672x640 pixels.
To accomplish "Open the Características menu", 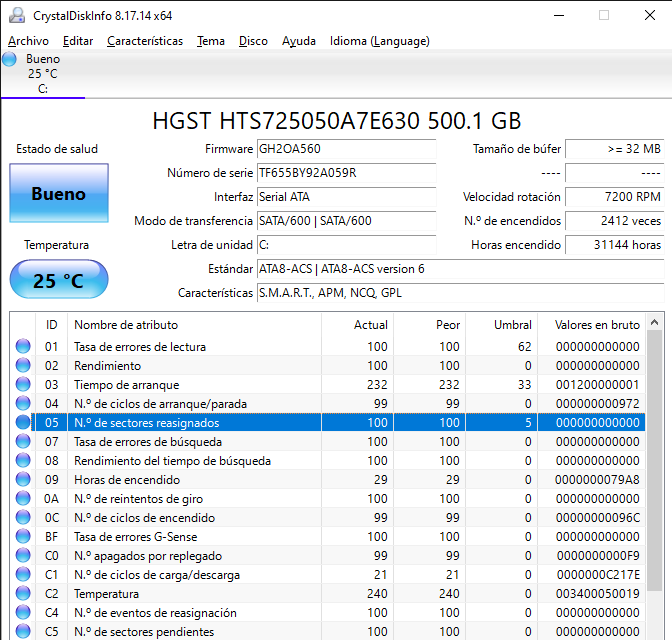I will click(x=145, y=41).
